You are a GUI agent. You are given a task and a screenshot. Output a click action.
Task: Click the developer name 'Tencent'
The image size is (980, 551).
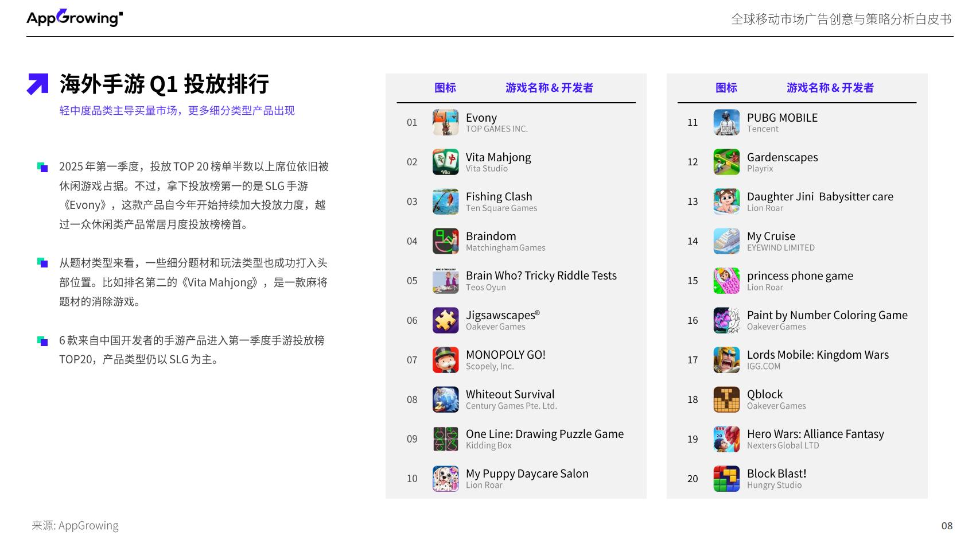click(x=763, y=129)
